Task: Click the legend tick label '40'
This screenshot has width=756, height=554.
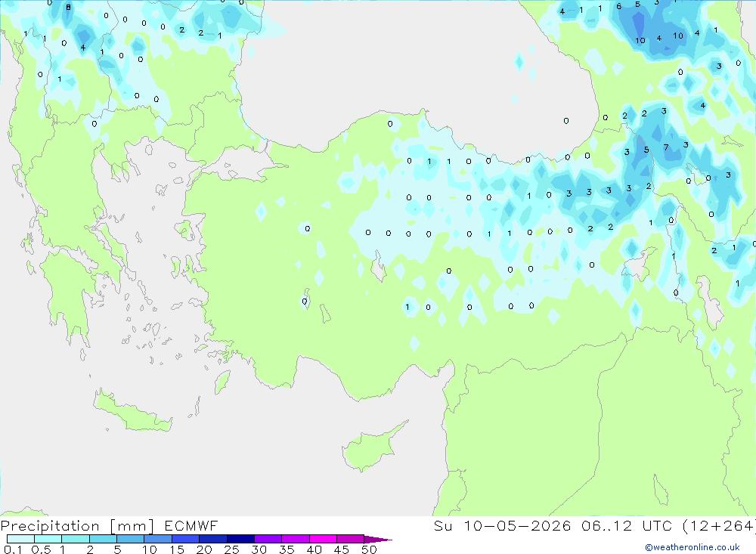Action: (314, 549)
